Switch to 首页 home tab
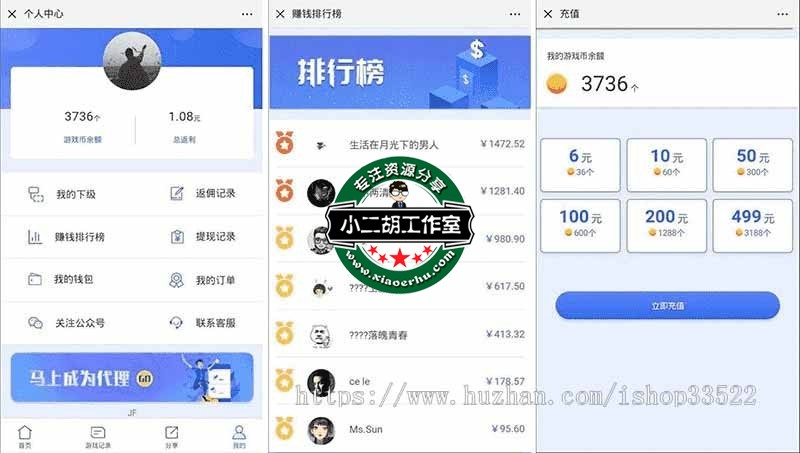 24,437
